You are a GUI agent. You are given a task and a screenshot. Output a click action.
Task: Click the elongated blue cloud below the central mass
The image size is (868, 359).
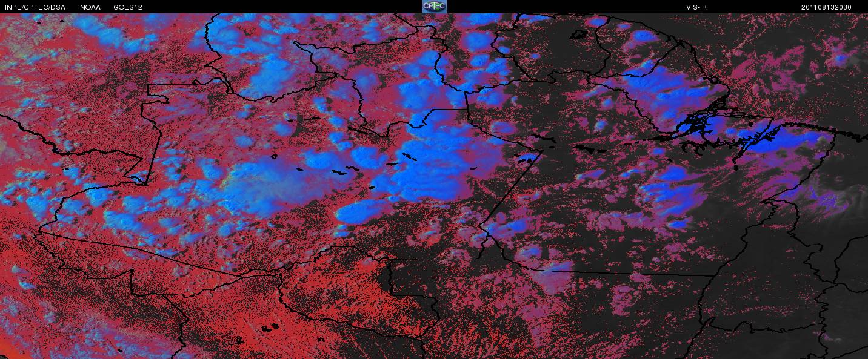point(358,212)
